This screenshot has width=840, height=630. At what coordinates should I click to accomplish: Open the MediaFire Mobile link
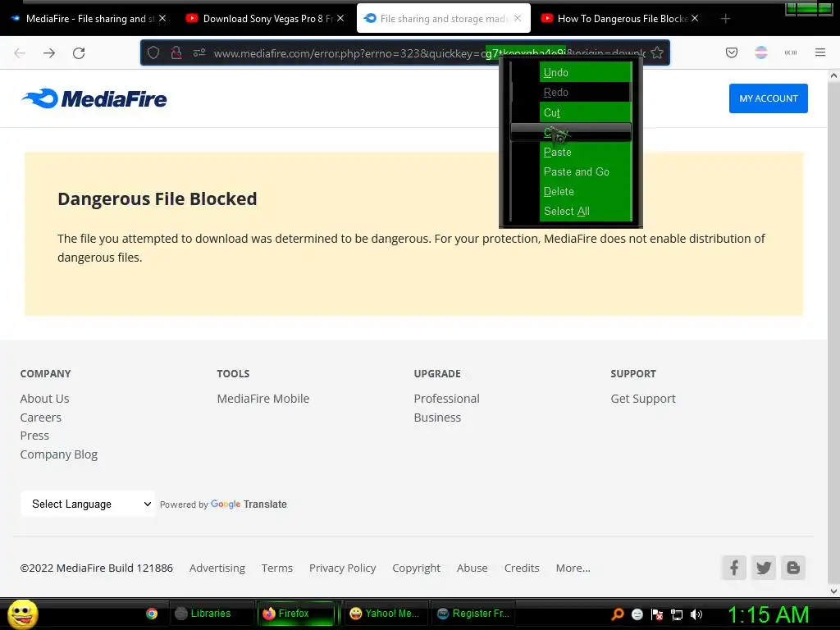point(263,399)
